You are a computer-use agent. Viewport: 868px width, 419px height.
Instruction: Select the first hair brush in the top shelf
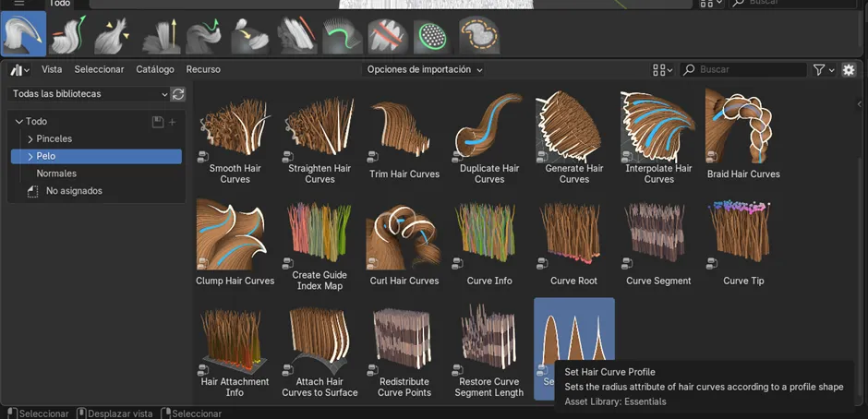click(23, 35)
